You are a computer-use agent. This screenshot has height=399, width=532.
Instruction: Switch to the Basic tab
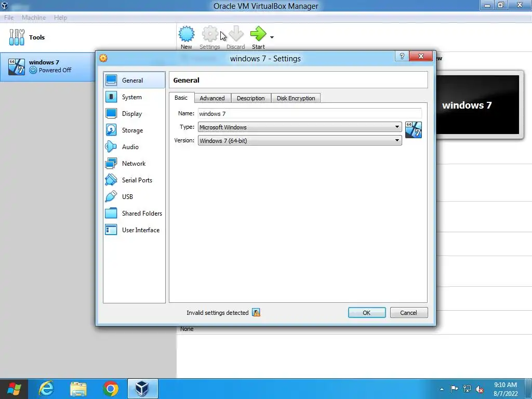pyautogui.click(x=181, y=98)
